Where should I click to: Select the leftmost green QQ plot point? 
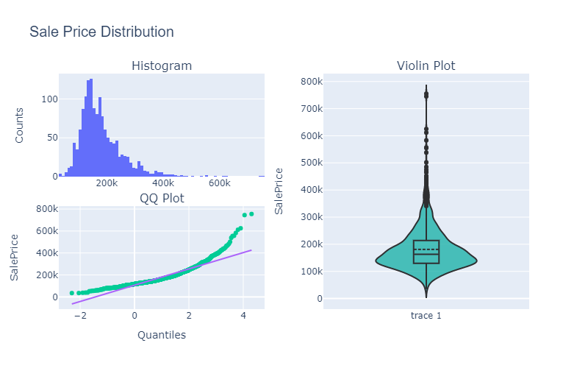click(x=71, y=293)
